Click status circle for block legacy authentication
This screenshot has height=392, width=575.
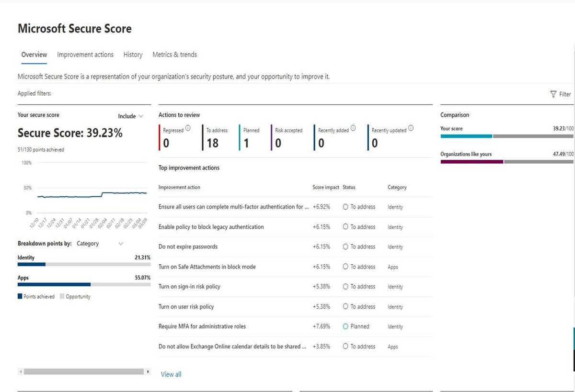[345, 227]
